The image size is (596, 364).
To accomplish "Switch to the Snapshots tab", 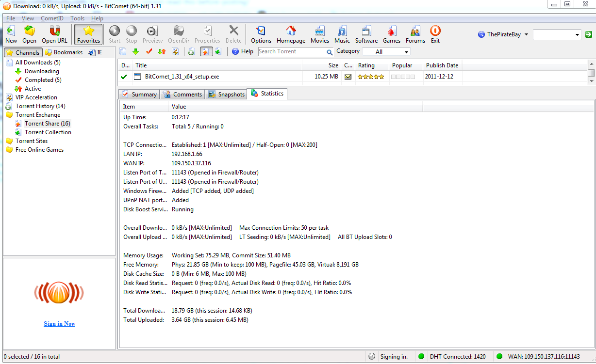I will coord(226,95).
